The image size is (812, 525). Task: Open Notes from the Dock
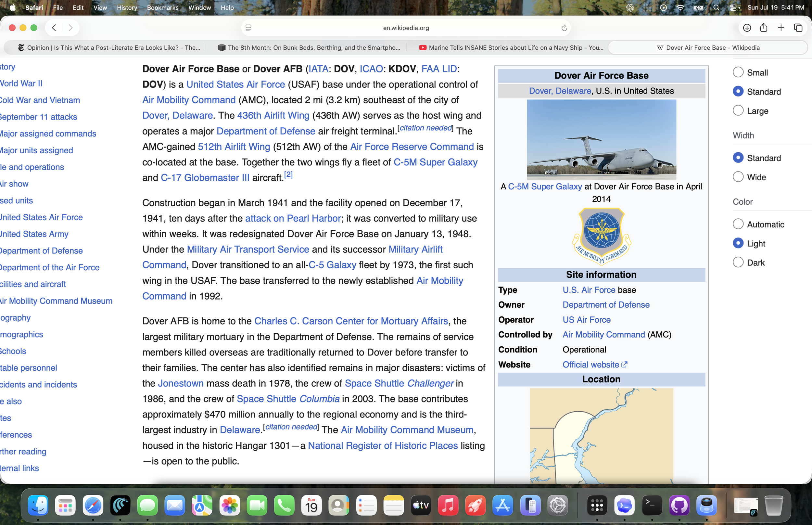coord(394,505)
